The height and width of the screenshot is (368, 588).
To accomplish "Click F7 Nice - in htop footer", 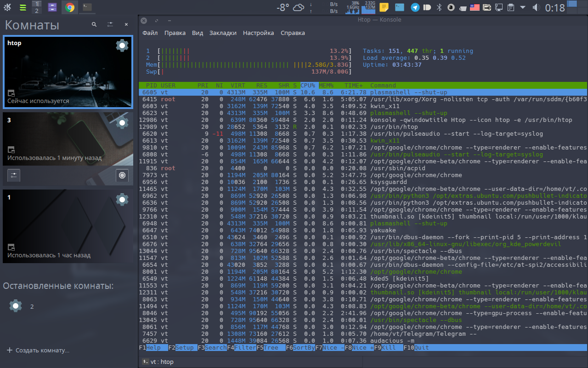I will [x=330, y=348].
